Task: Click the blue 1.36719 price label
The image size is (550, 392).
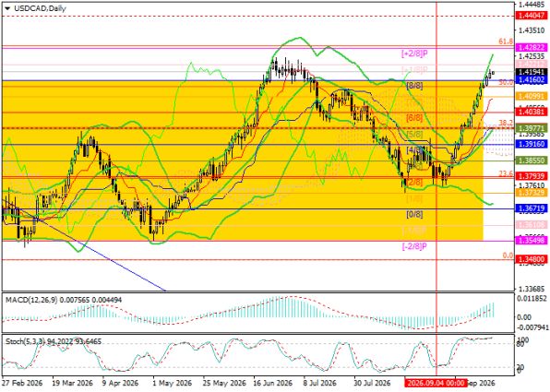Action: (532, 208)
